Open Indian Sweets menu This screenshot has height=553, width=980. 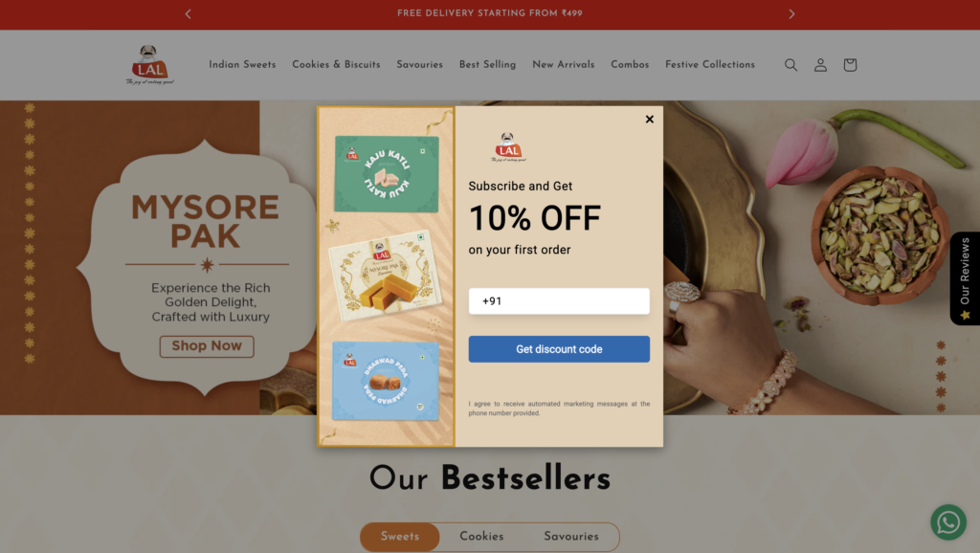242,65
